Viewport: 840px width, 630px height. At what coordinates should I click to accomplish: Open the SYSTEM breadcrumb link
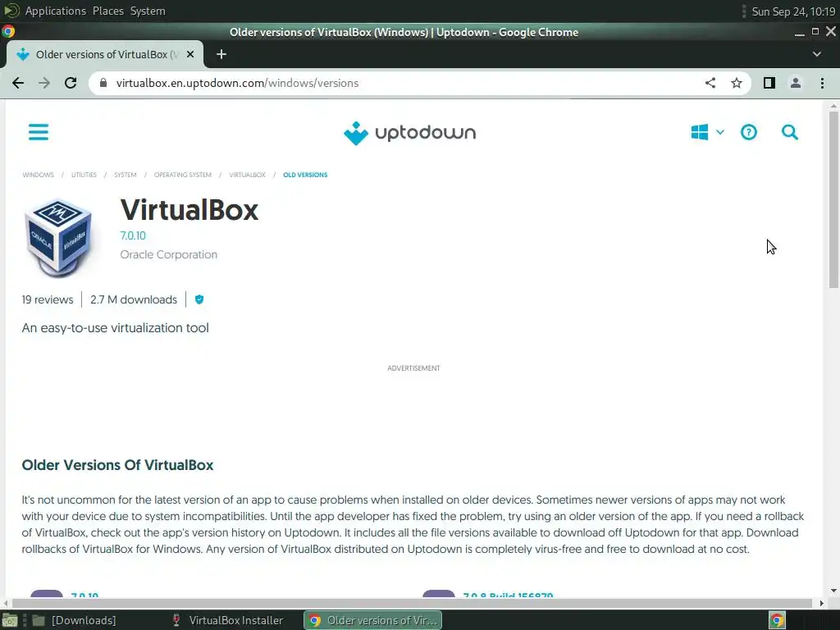click(x=126, y=176)
